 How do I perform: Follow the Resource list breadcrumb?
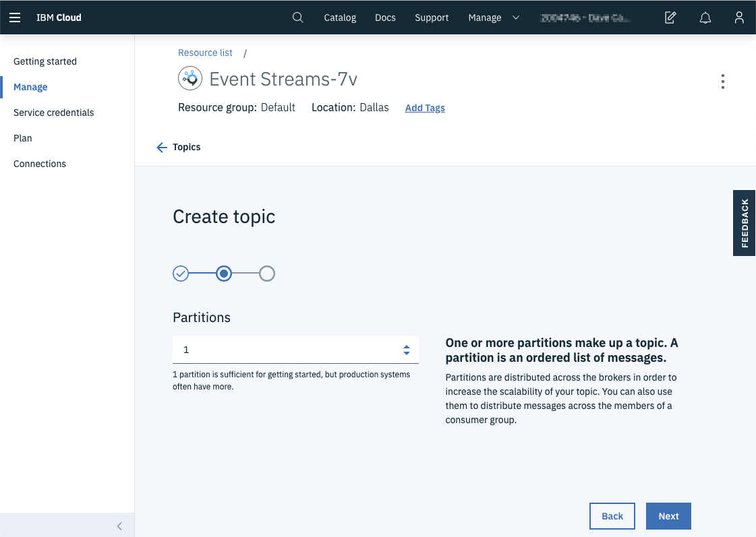[x=205, y=53]
